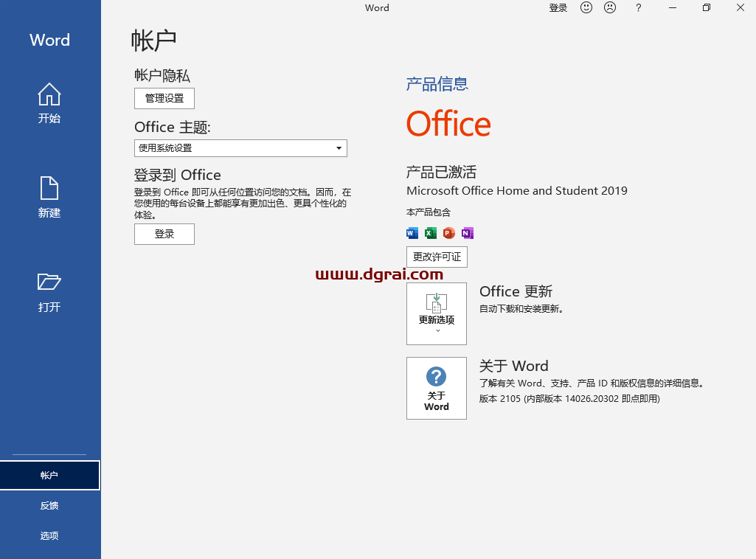Click the 产品已激活 text
Viewport: 756px width, 559px height.
[441, 172]
